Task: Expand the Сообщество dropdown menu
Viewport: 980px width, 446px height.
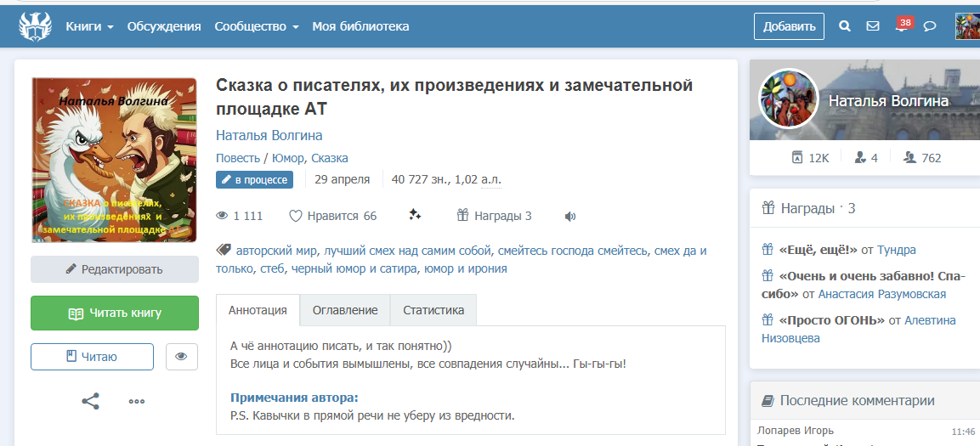Action: pyautogui.click(x=256, y=26)
